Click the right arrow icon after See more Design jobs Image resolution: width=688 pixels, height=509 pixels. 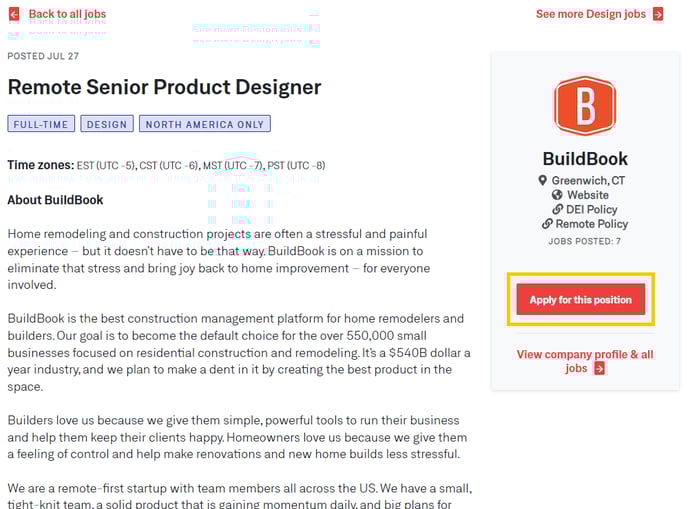658,14
